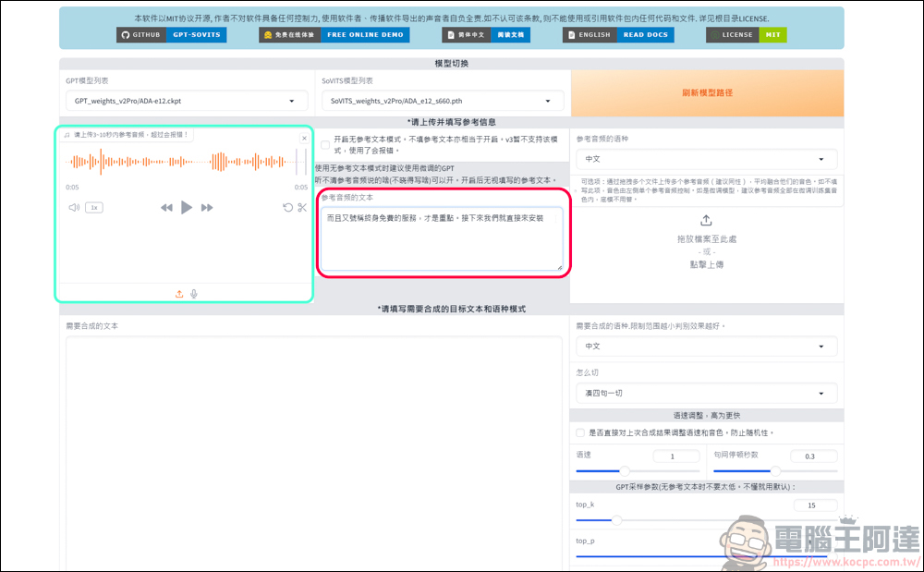Rewind the reference audio

[166, 207]
